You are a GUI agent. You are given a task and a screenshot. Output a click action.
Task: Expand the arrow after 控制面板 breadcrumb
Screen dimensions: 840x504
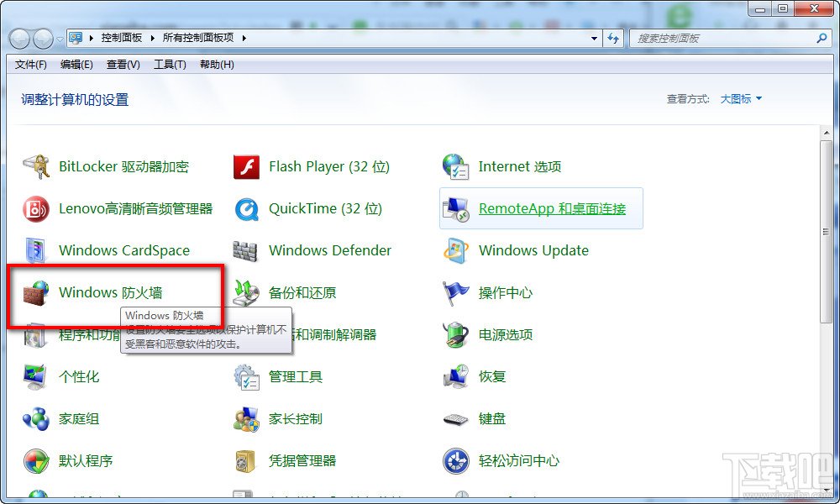pos(153,38)
